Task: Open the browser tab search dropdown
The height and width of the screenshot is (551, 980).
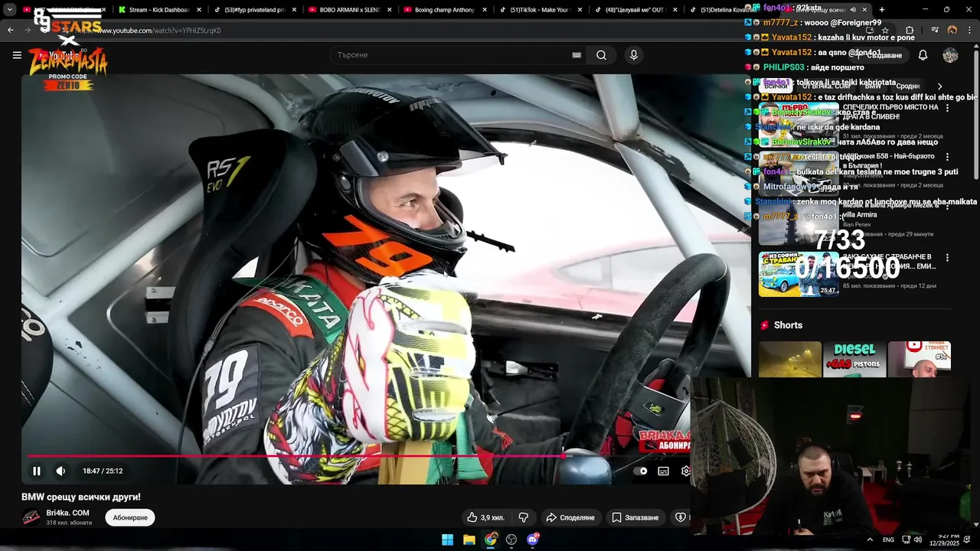Action: pos(10,10)
